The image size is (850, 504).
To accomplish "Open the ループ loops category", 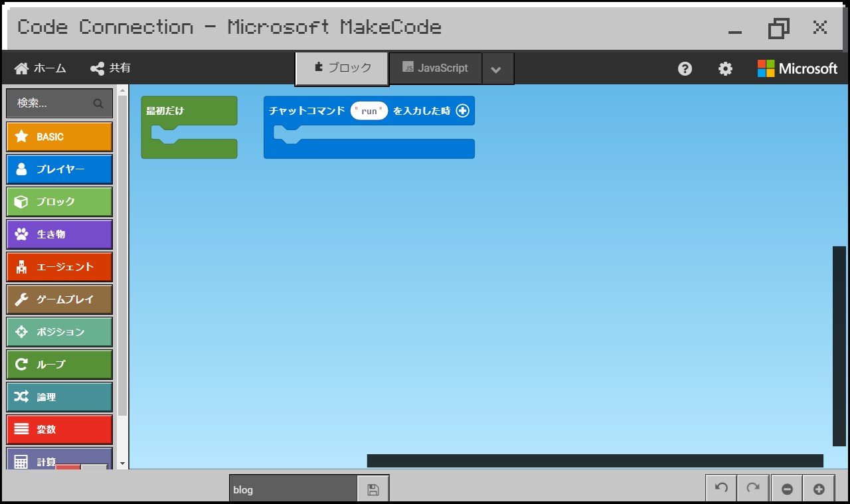I will coord(59,365).
